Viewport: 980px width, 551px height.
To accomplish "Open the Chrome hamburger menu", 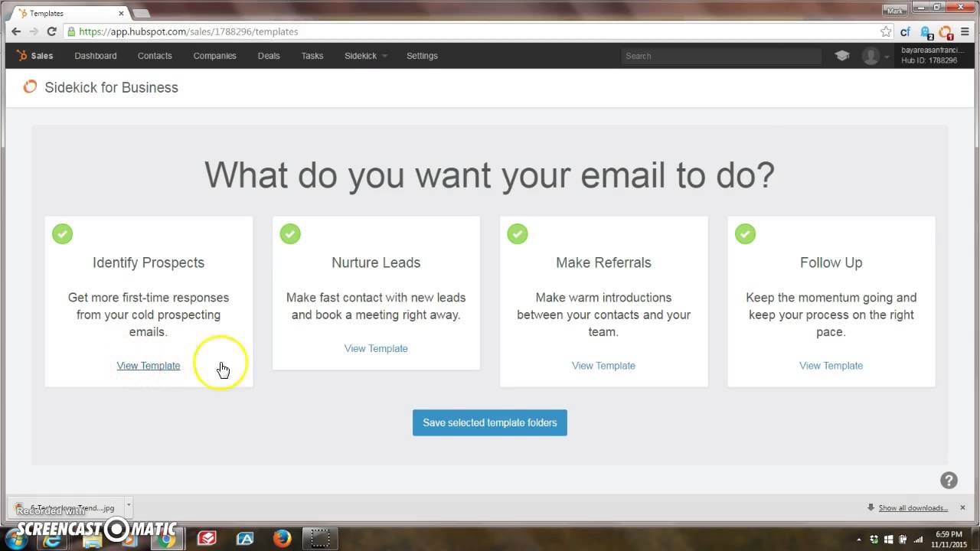I will click(965, 32).
